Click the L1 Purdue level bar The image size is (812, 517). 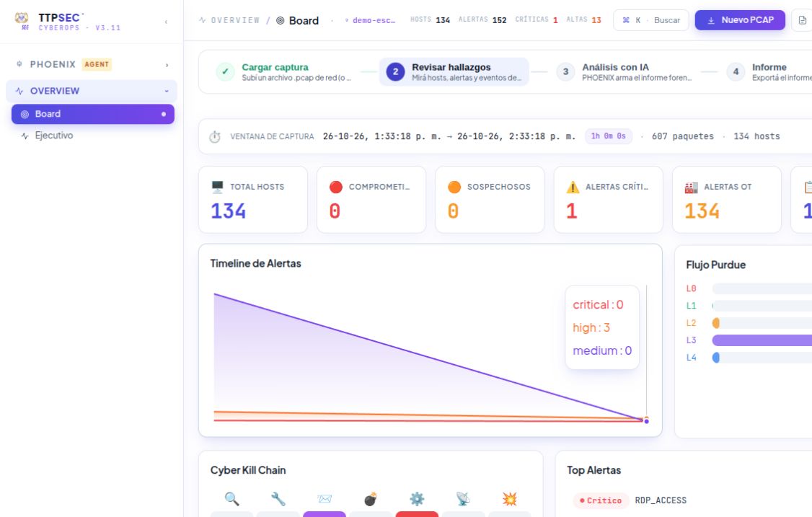[x=762, y=306]
